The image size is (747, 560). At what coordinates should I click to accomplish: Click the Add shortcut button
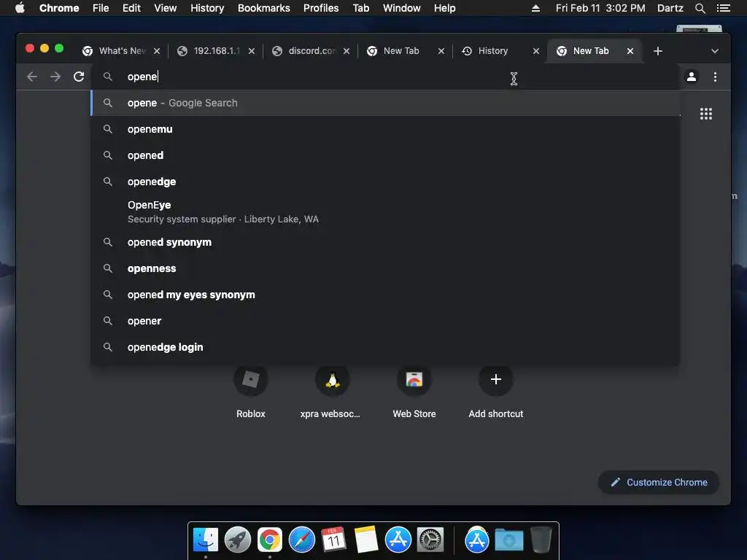point(496,392)
